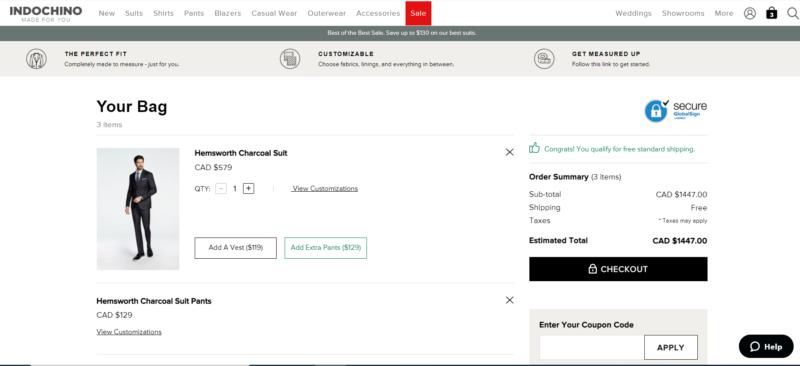Click Add Extra Pants ($129) button
The width and height of the screenshot is (800, 366).
coord(326,248)
